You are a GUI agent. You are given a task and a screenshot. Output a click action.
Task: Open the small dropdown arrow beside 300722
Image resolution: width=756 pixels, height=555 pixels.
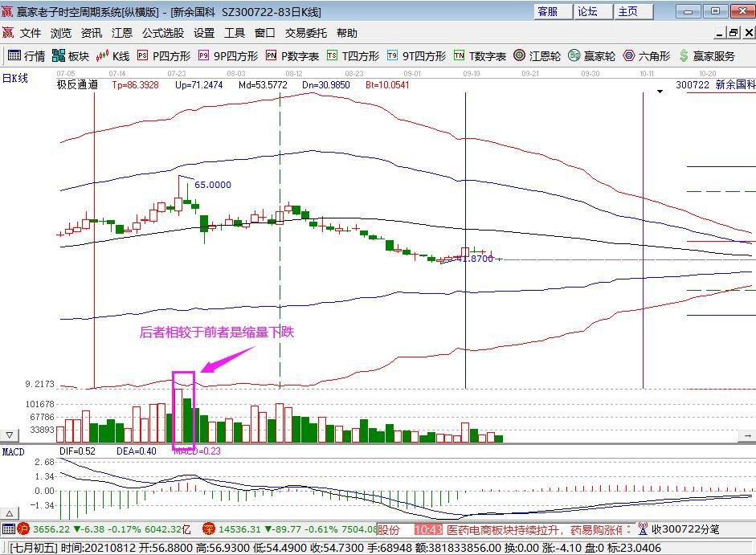click(660, 91)
